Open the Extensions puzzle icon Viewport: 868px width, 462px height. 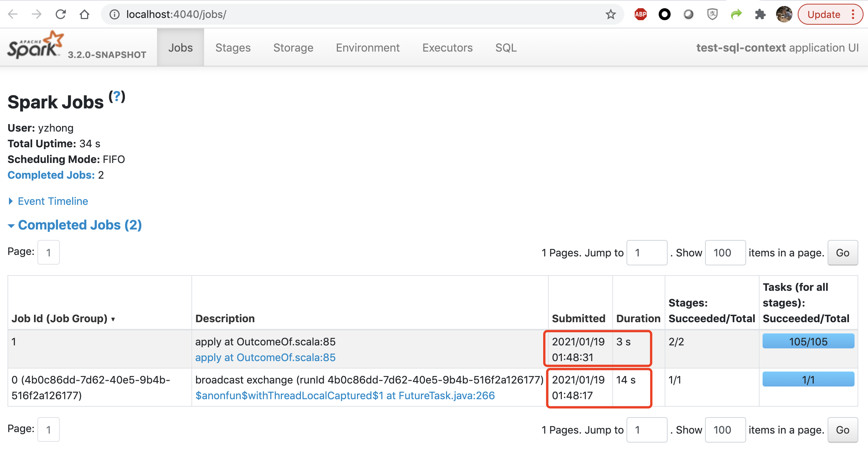(x=760, y=15)
